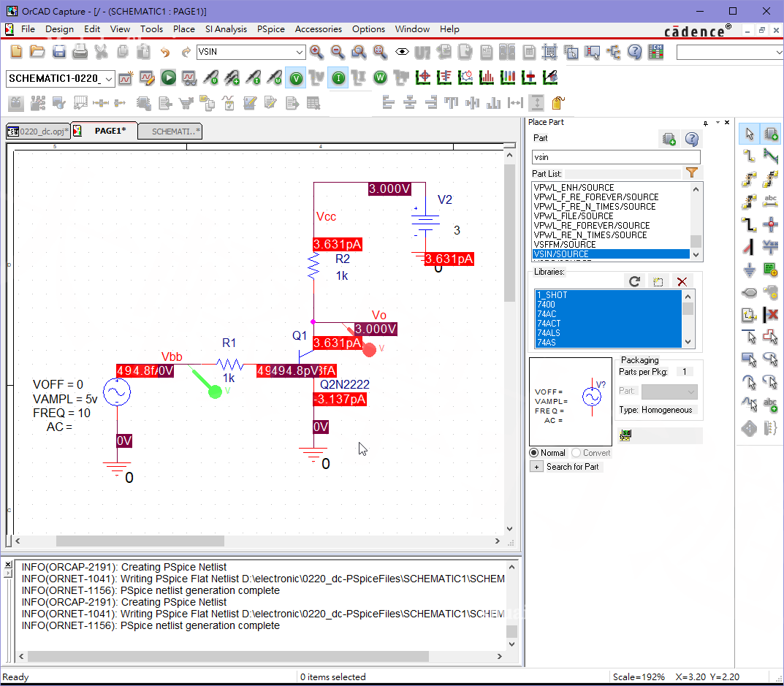Place a voltage differential marker probe
Screen dimensions: 784x686
pyautogui.click(x=232, y=78)
